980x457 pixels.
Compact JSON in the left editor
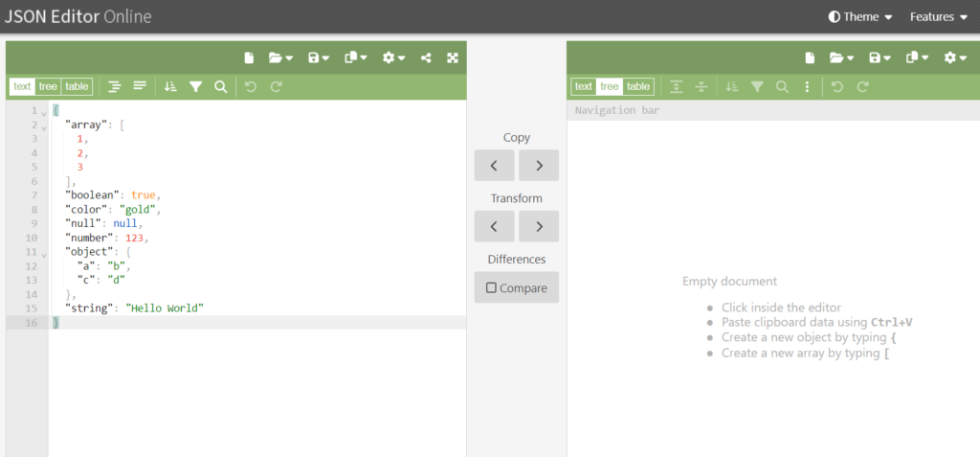pos(140,86)
